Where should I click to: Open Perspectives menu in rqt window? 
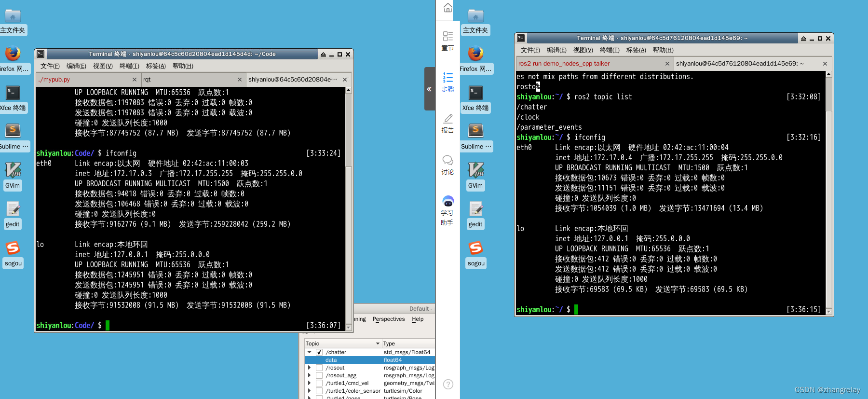pos(389,319)
